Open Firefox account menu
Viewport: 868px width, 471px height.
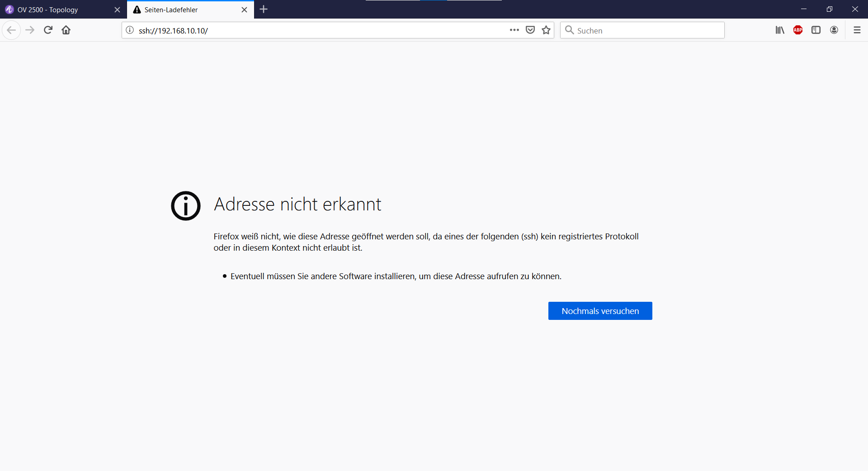pyautogui.click(x=834, y=30)
